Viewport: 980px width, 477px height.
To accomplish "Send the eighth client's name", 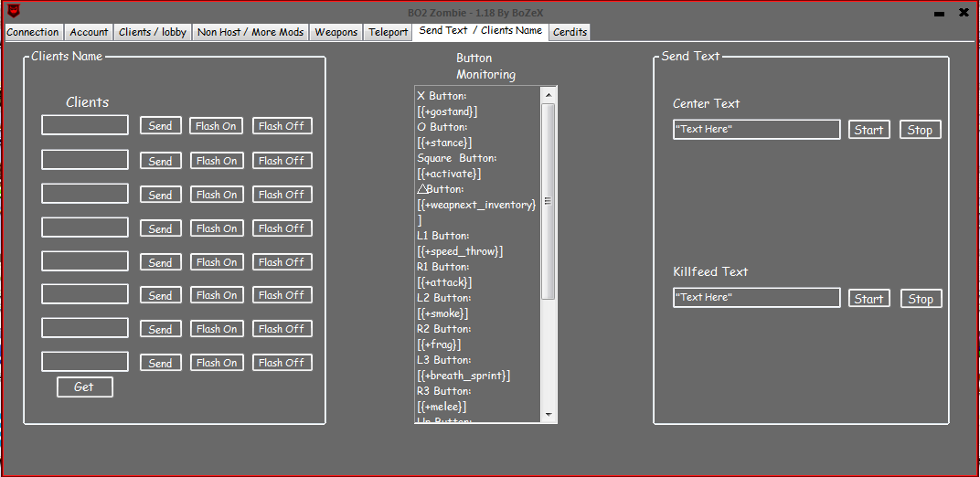I will 161,363.
